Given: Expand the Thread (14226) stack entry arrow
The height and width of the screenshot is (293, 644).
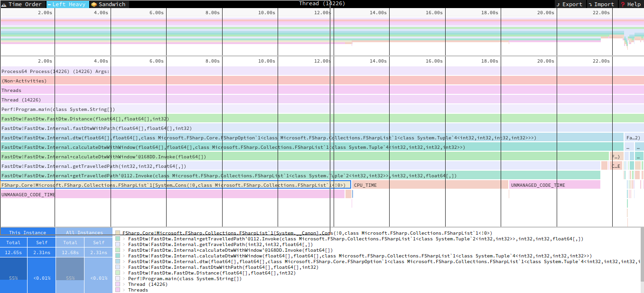Looking at the screenshot, I should 124,284.
